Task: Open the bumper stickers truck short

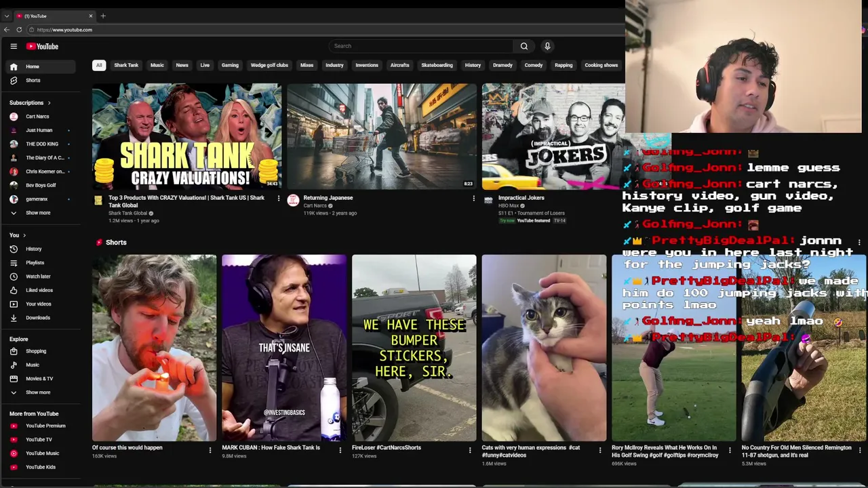Action: tap(414, 348)
